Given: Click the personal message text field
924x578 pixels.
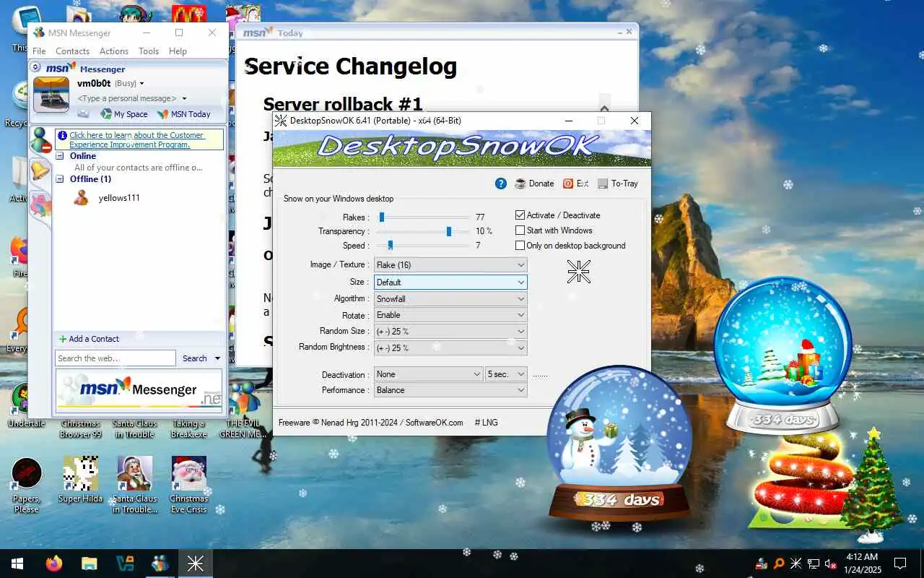Looking at the screenshot, I should (127, 99).
